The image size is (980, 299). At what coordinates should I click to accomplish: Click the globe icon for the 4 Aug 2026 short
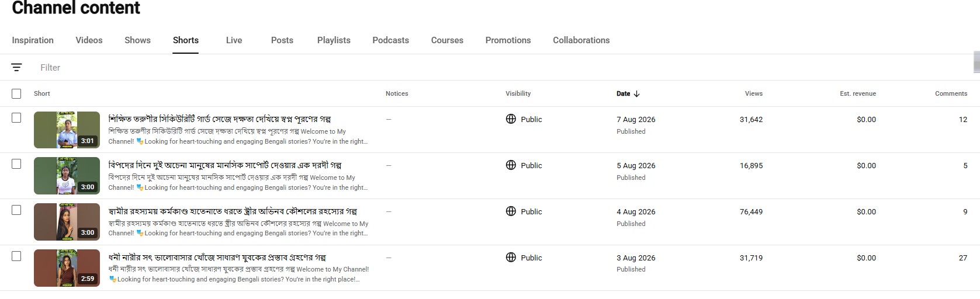511,211
